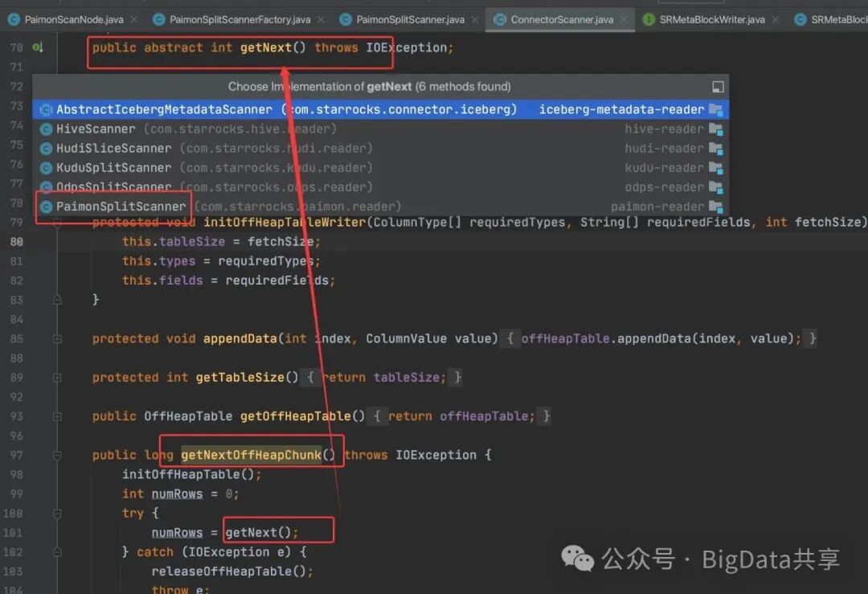Image resolution: width=868 pixels, height=594 pixels.
Task: Click the abstract class icon beside AbstractIcebergMetadataScanner
Action: pyautogui.click(x=47, y=109)
